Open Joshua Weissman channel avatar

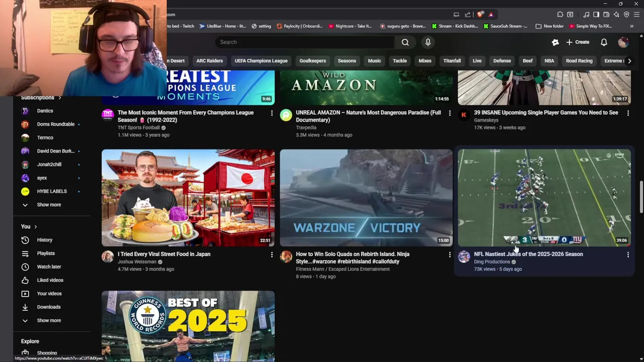(108, 257)
